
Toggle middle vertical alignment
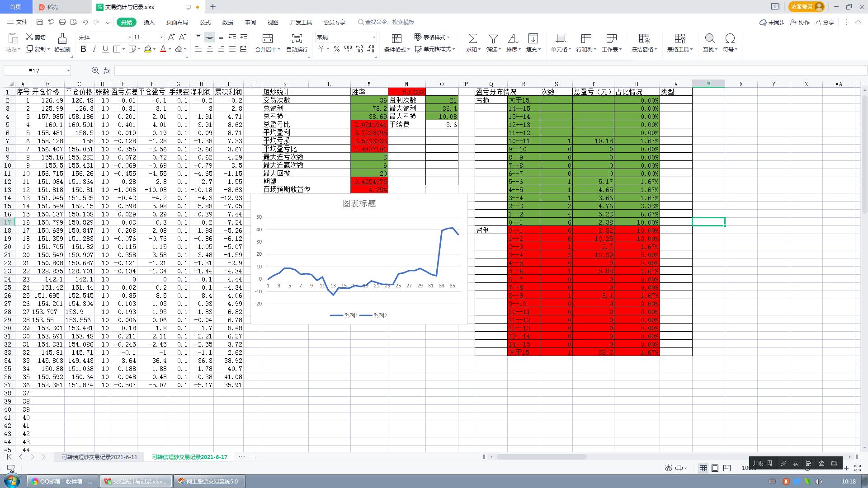click(x=210, y=37)
